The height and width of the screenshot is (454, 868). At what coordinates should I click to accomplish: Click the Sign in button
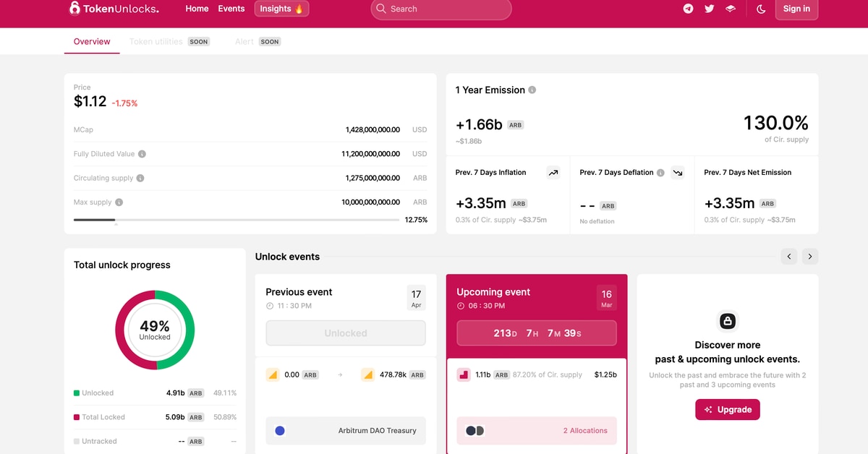coord(796,9)
